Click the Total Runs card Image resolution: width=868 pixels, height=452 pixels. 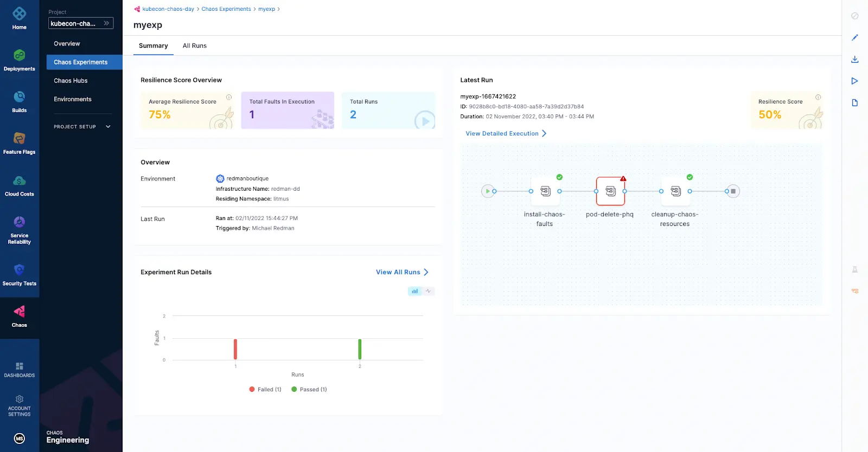pyautogui.click(x=388, y=111)
